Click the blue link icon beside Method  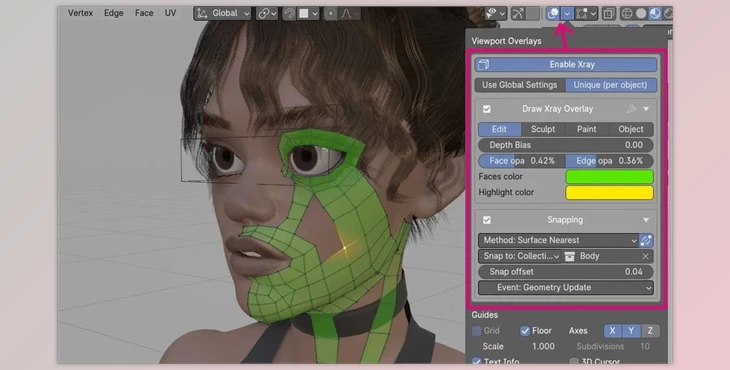[x=646, y=240]
